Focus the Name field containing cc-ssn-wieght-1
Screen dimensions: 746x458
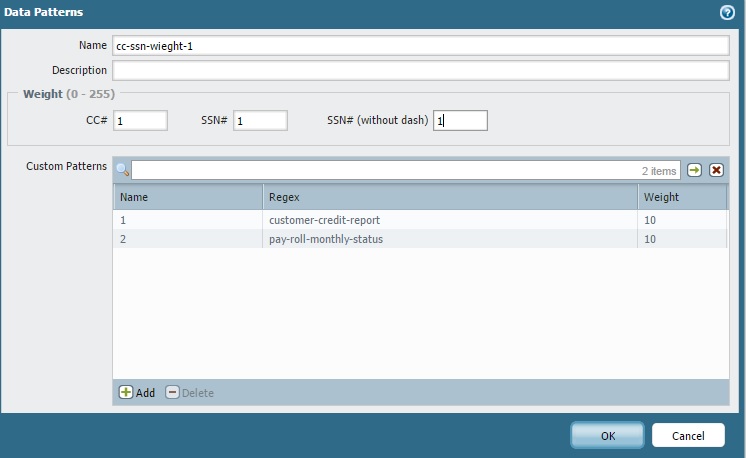pos(421,46)
